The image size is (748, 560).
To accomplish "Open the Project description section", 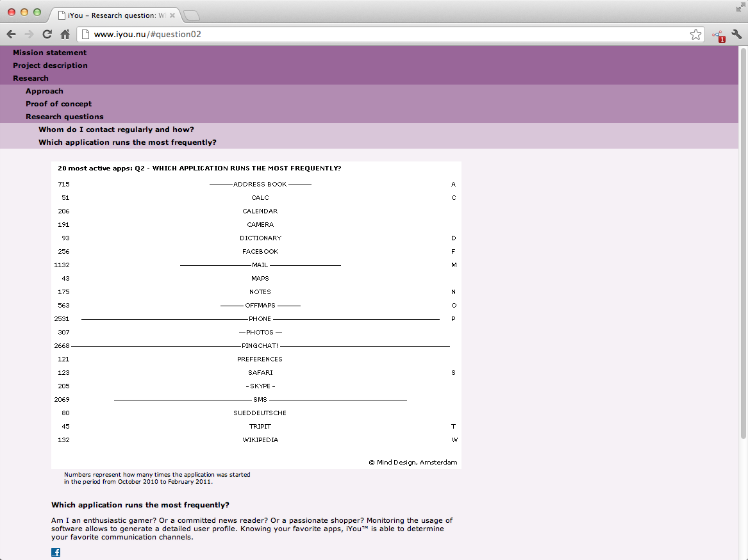I will (50, 65).
